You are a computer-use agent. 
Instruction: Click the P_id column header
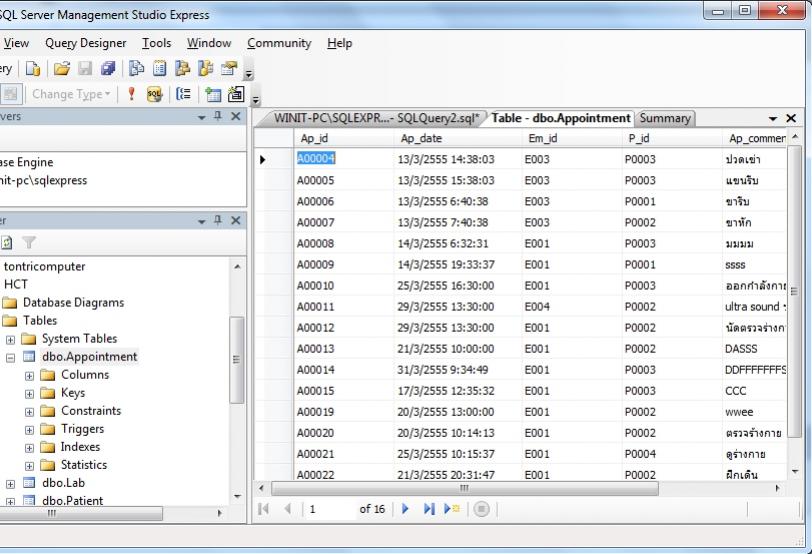[x=672, y=138]
